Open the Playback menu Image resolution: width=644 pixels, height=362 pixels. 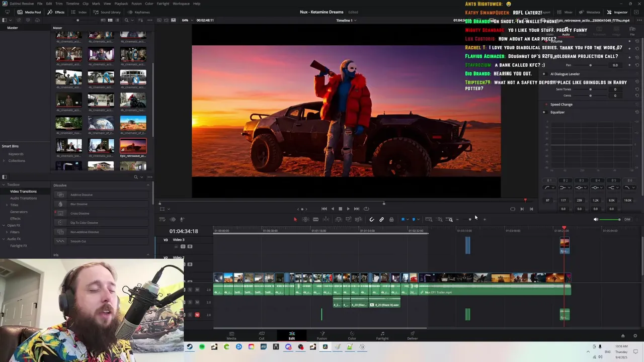(x=121, y=4)
